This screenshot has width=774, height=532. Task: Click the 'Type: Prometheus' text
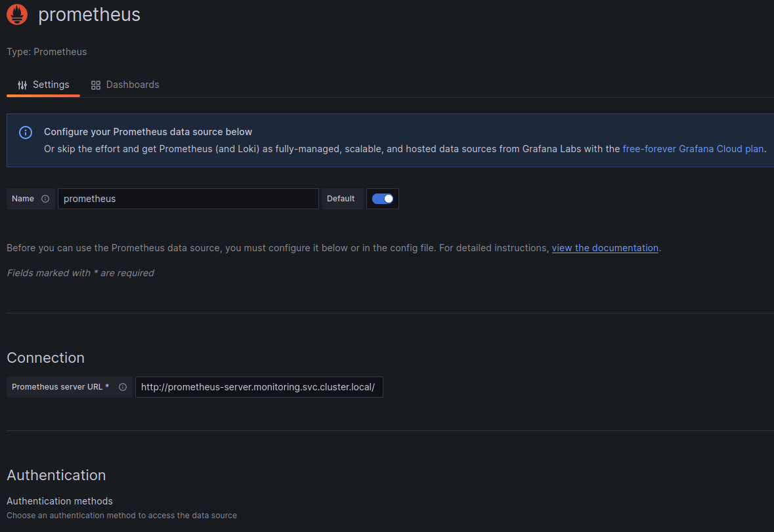(x=47, y=52)
